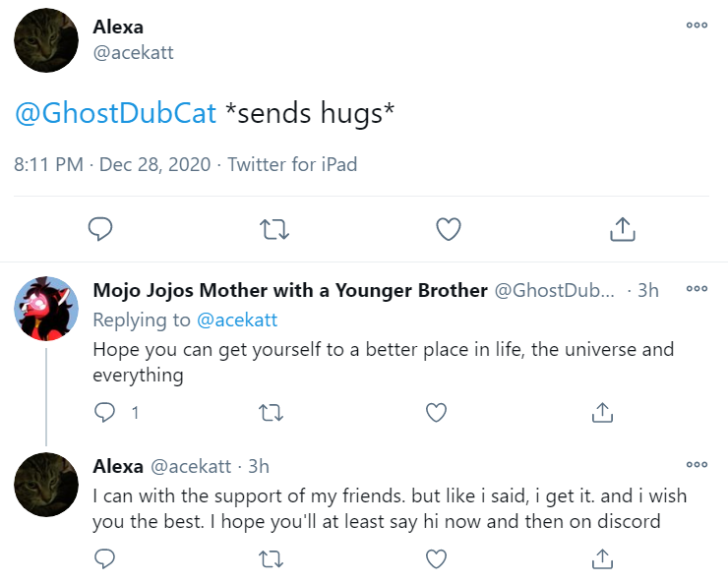The image size is (728, 582).
Task: Open the @GhostDubCat mention link
Action: click(116, 113)
